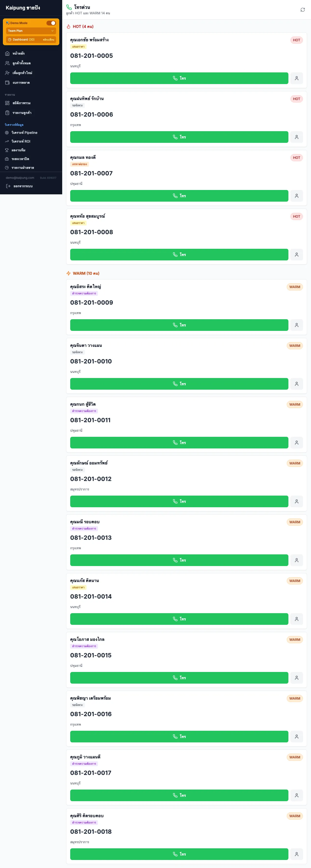Viewport: 311px width, 868px height.
Task: Open วิเคราะห์ ROI in the sidebar
Action: tap(21, 142)
